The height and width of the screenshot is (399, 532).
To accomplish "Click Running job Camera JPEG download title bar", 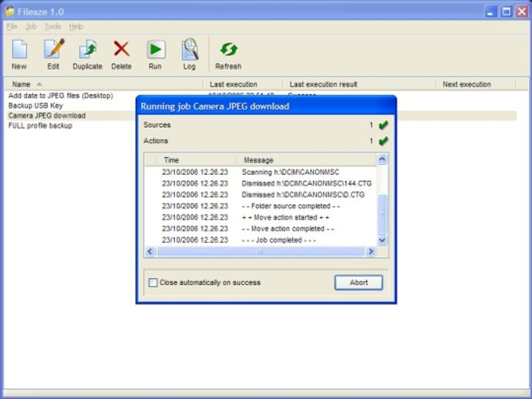I will tap(266, 106).
